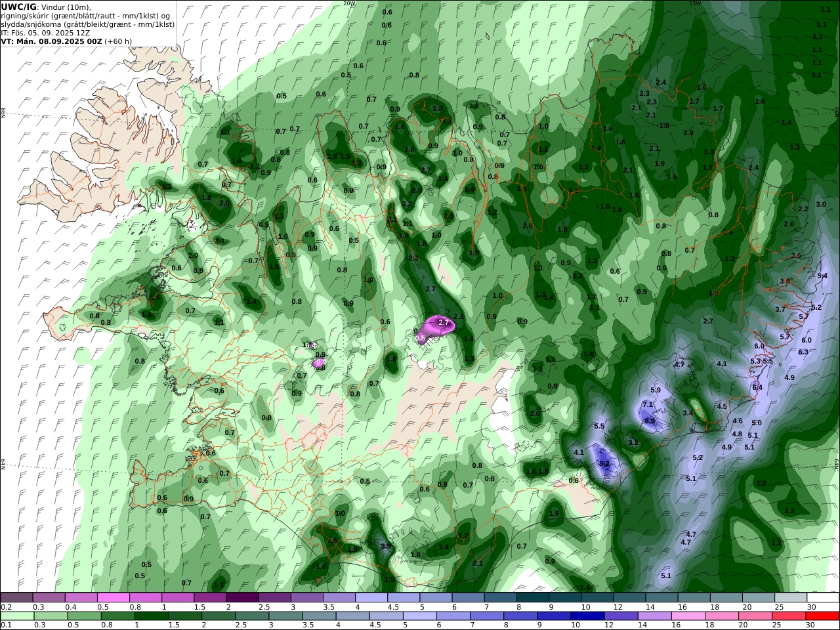Click the 5.9 value above the blue maximum
This screenshot has width=840, height=630.
pos(656,390)
